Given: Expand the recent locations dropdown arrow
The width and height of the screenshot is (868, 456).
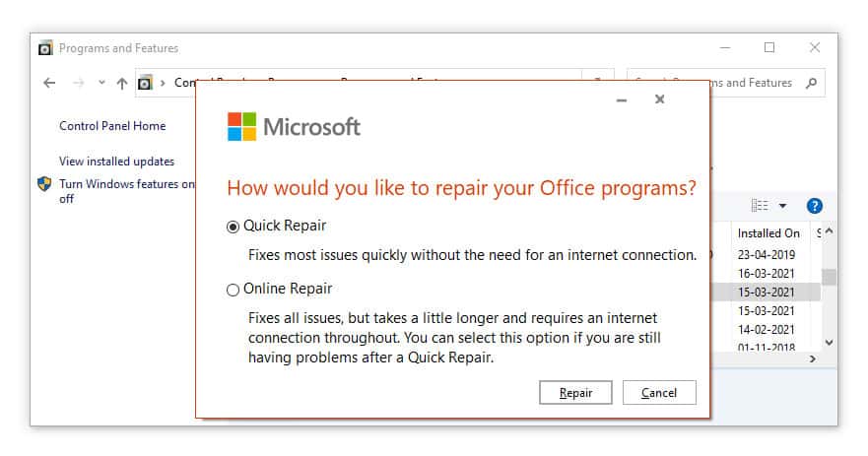Looking at the screenshot, I should (x=101, y=83).
